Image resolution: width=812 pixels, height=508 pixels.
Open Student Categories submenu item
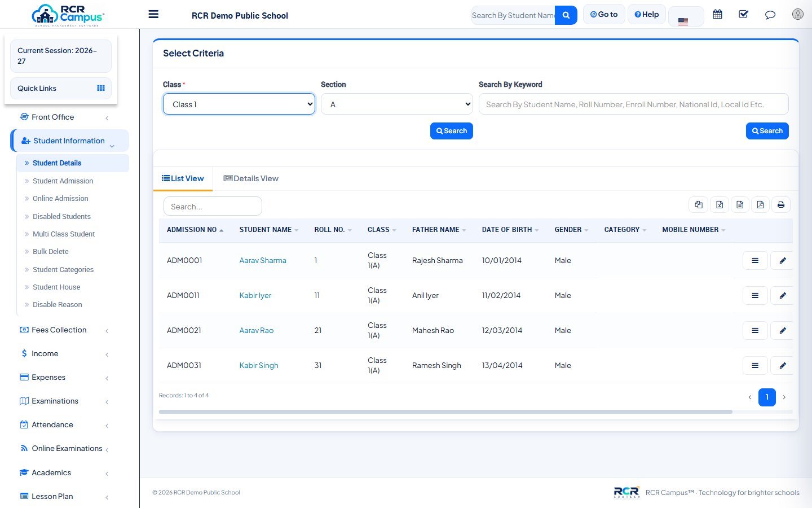63,270
